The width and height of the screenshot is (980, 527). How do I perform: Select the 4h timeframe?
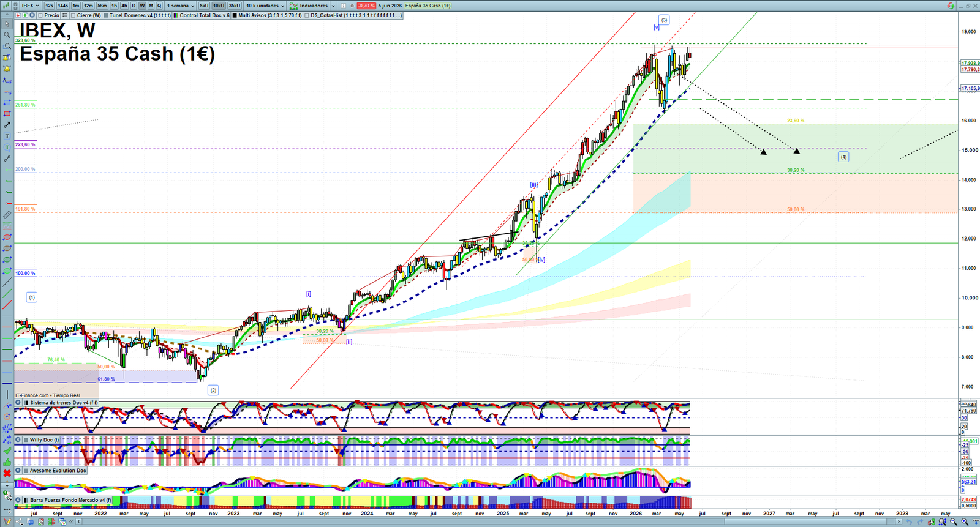[124, 6]
